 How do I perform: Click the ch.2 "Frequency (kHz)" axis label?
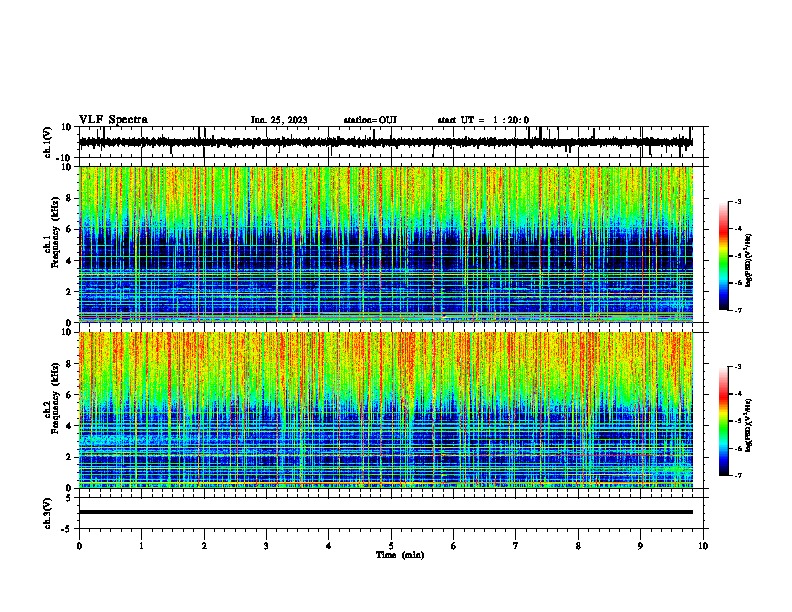pyautogui.click(x=55, y=398)
